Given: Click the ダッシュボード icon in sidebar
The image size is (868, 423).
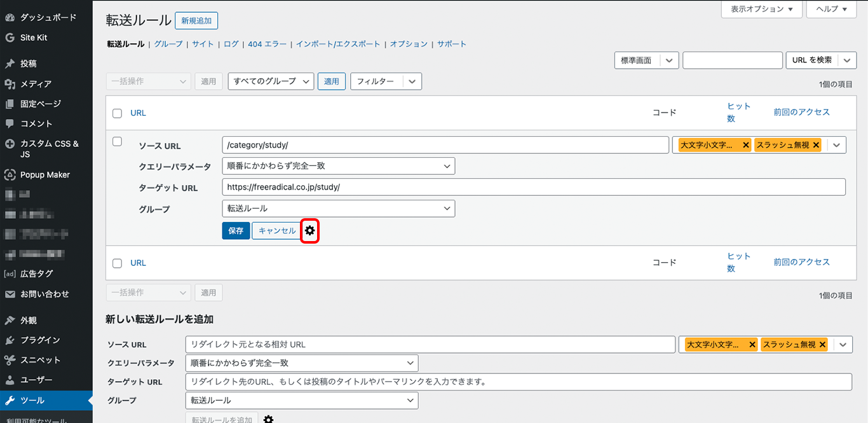Looking at the screenshot, I should pos(10,17).
